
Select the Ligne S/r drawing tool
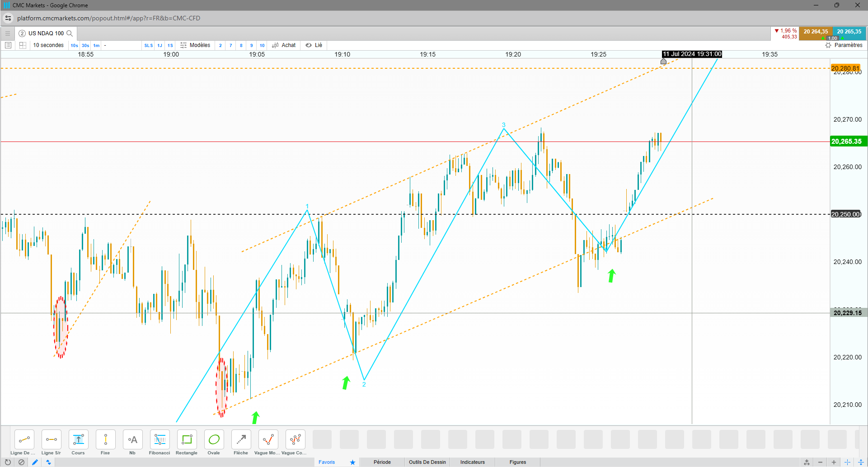click(x=52, y=439)
